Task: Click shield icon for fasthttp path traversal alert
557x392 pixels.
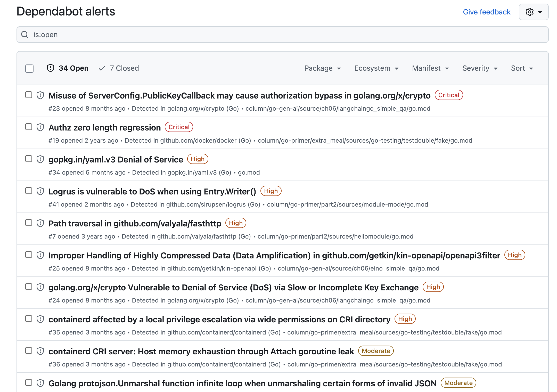Action: pos(40,223)
